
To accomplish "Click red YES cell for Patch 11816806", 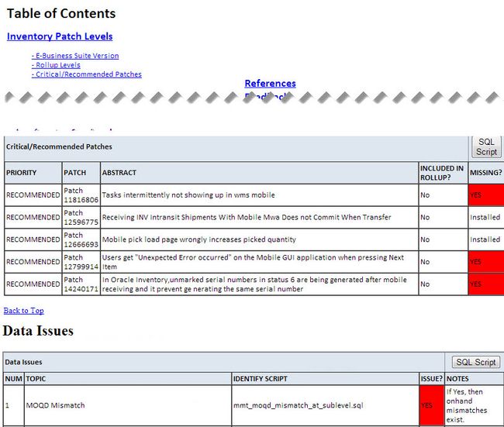I will tap(486, 195).
